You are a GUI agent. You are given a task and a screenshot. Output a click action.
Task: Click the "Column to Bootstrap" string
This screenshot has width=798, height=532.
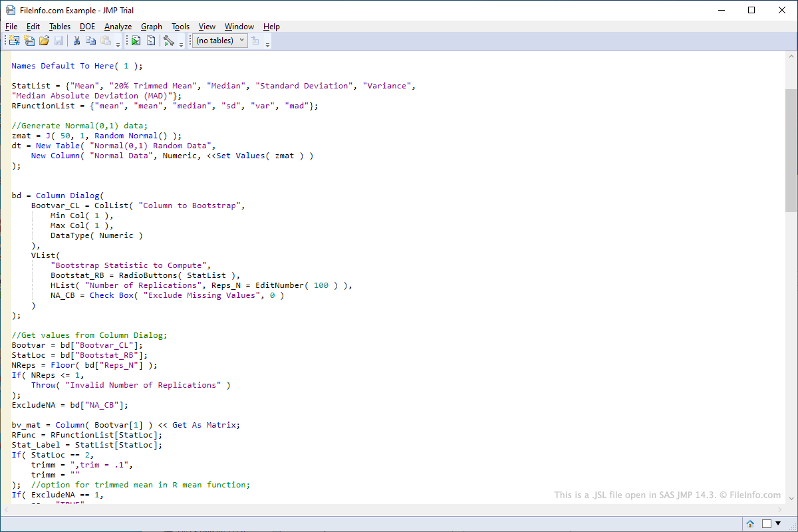coord(190,205)
